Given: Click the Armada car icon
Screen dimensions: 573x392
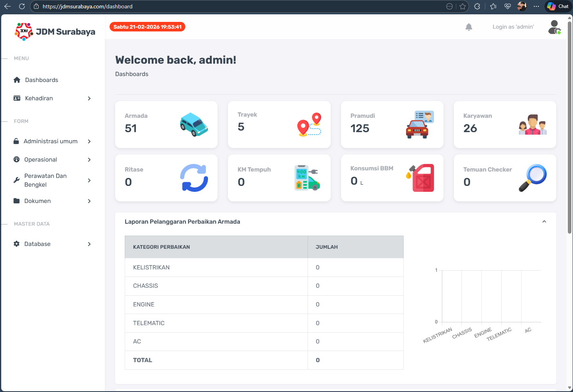Looking at the screenshot, I should click(194, 125).
